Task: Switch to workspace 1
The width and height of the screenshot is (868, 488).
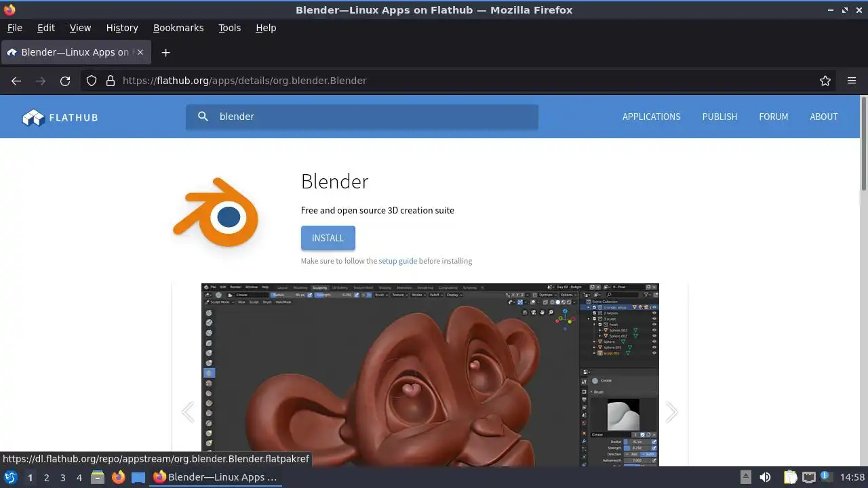Action: 30,477
